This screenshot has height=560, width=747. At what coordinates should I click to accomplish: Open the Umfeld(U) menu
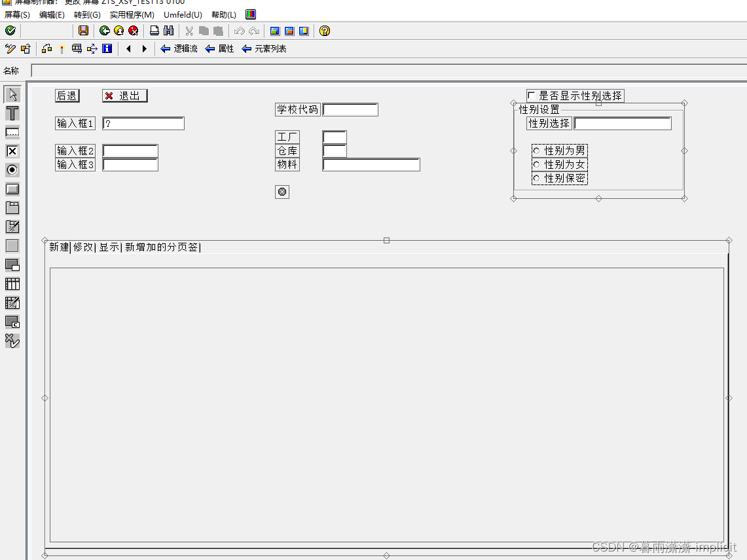(x=184, y=14)
